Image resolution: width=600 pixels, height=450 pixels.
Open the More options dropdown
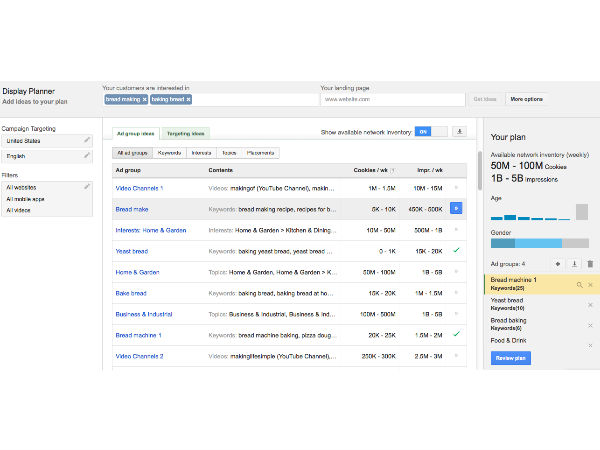[526, 99]
